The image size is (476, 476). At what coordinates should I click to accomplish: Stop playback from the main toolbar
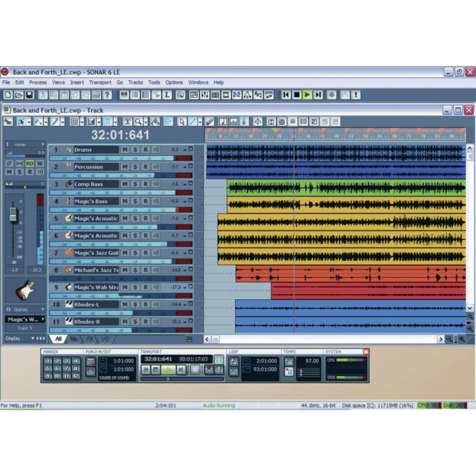tap(297, 95)
